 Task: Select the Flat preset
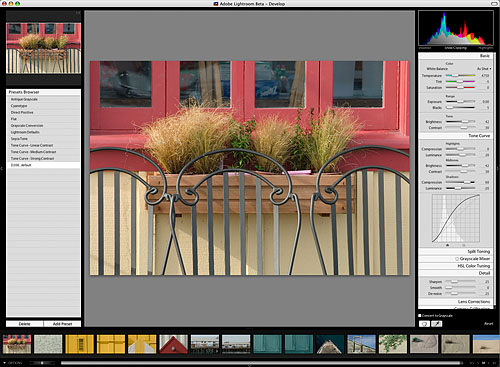(x=43, y=119)
